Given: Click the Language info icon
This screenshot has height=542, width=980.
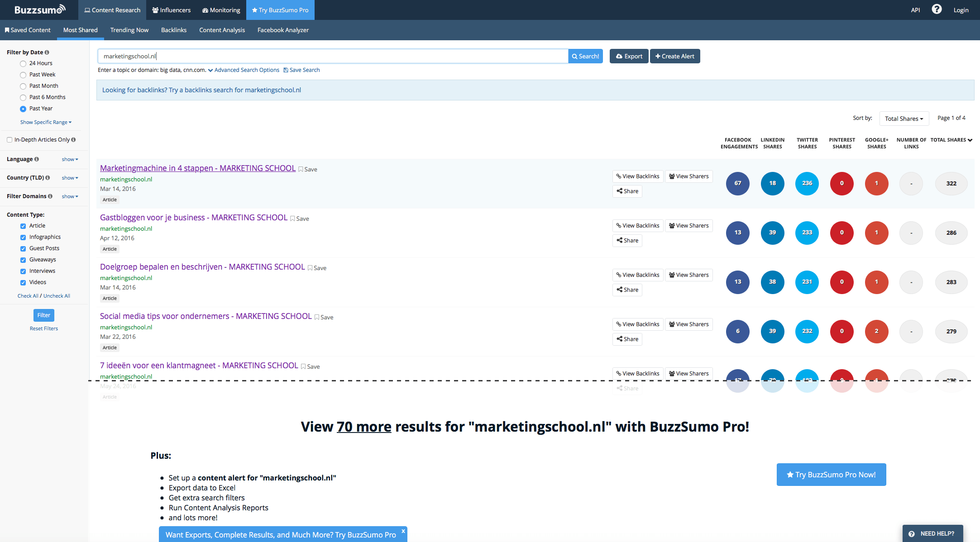Looking at the screenshot, I should [37, 159].
